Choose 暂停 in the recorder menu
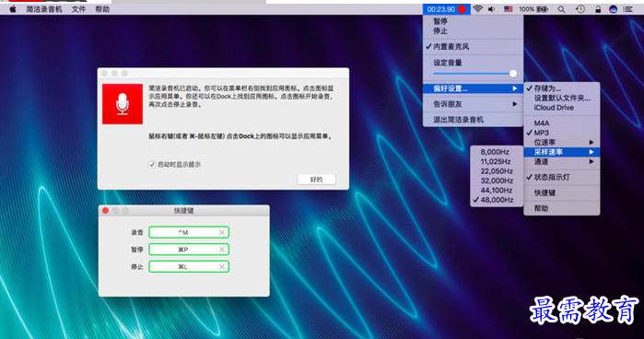Screen dimensions: 644x339 (x=474, y=21)
